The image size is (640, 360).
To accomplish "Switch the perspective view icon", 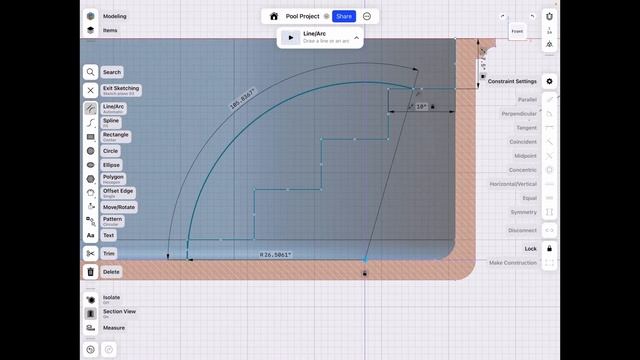I will [549, 44].
